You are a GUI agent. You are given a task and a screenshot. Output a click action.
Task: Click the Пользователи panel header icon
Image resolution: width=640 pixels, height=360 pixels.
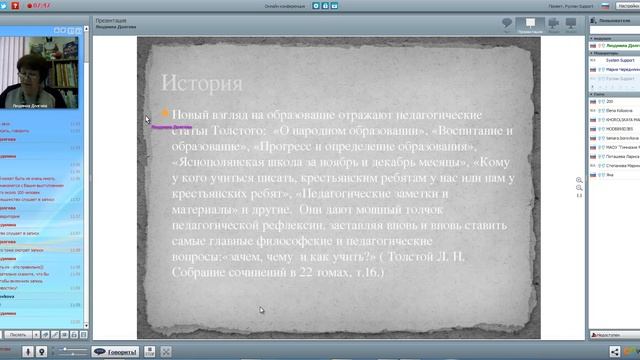[593, 20]
